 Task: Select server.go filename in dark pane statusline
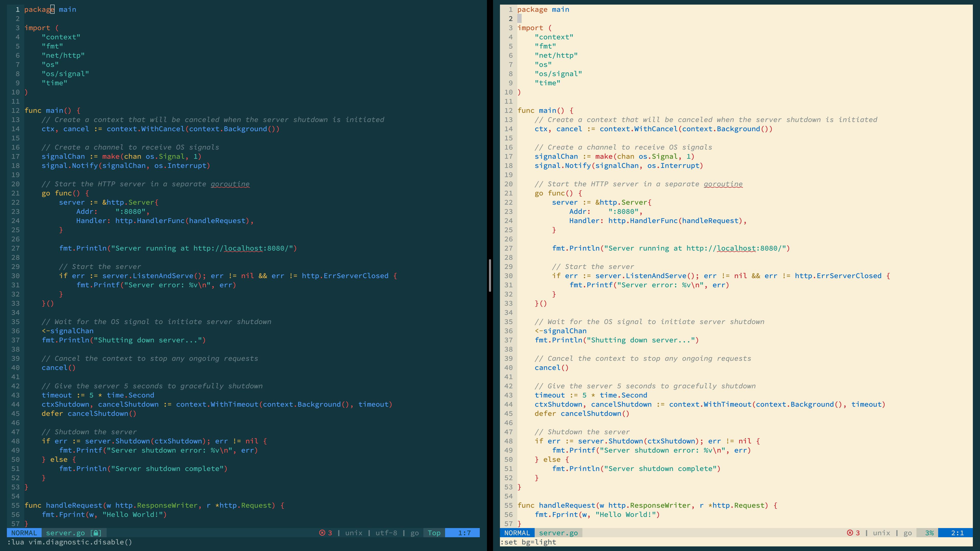tap(65, 533)
